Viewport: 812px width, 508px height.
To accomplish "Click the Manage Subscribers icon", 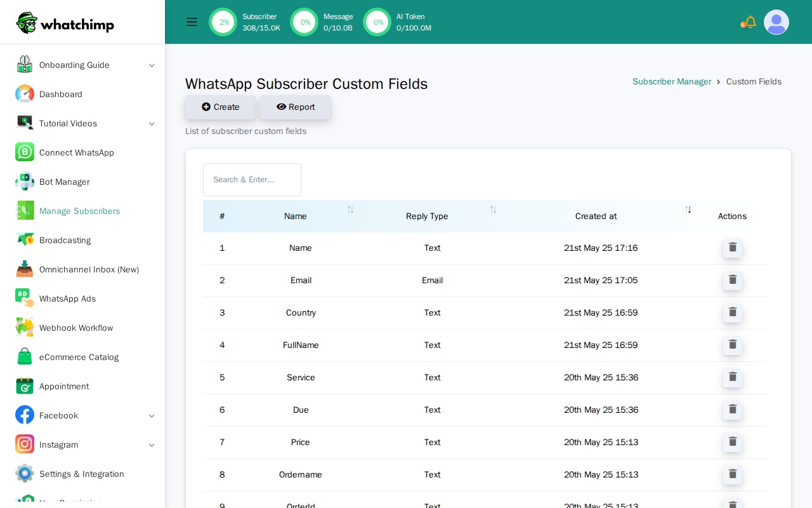I will (x=25, y=211).
